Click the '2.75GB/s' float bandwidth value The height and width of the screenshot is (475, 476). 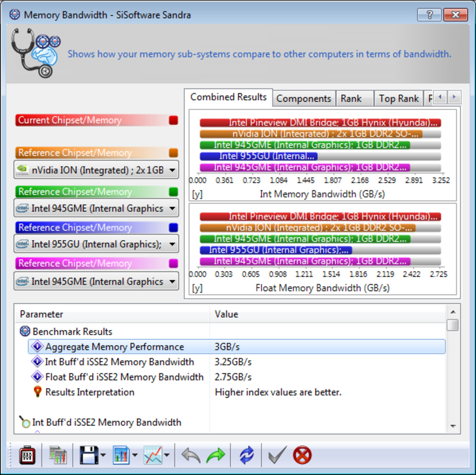233,377
